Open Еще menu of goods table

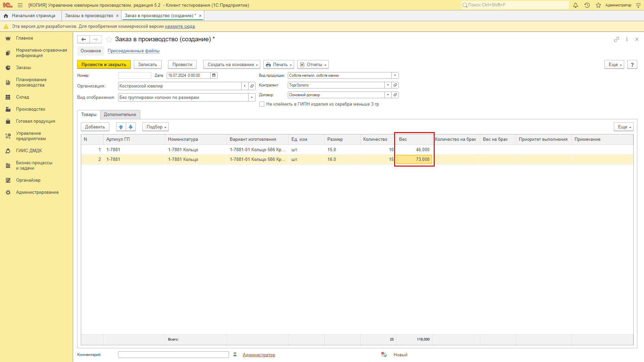click(x=624, y=127)
